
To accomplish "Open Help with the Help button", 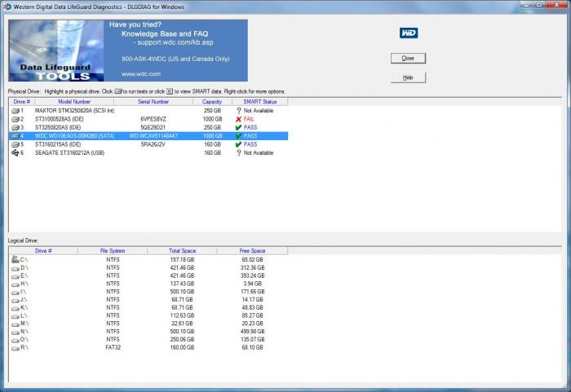I will point(408,77).
